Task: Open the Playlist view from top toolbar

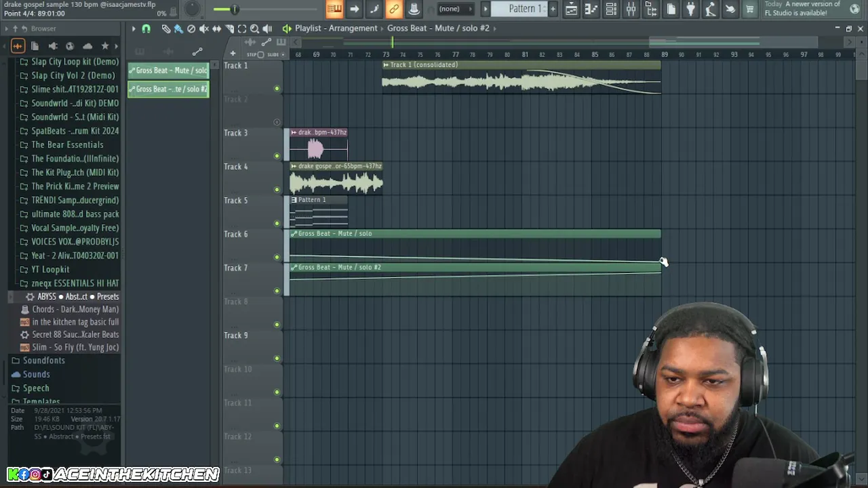Action: tap(571, 9)
